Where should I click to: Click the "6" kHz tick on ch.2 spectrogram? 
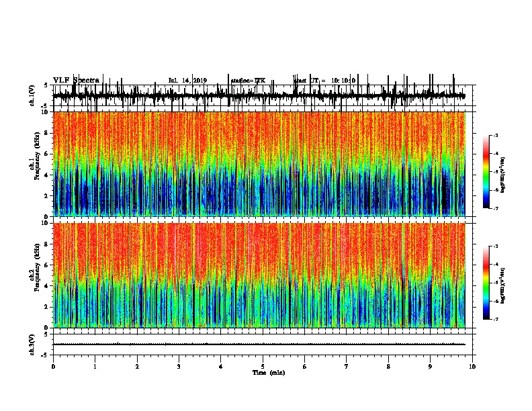coord(47,265)
